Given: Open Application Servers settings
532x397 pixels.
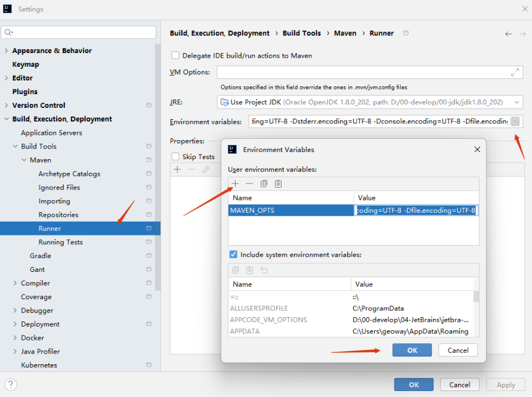Looking at the screenshot, I should [51, 132].
